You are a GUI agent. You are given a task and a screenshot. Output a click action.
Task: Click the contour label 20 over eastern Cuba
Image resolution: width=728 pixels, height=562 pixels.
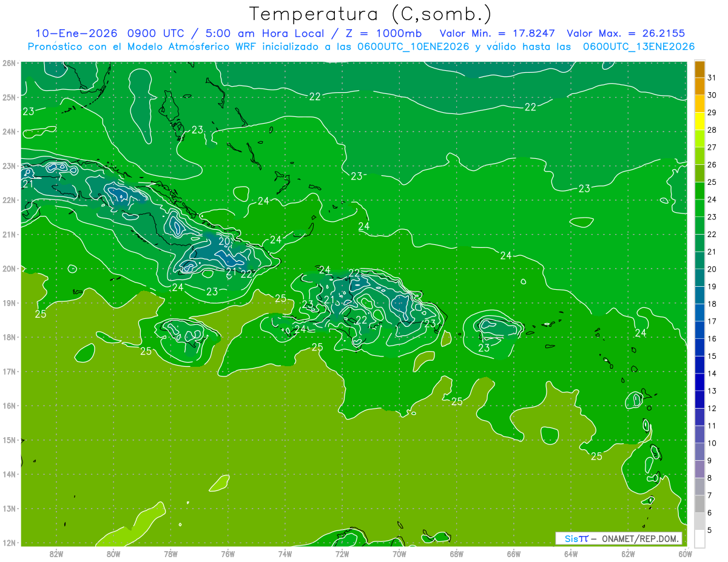coord(224,241)
